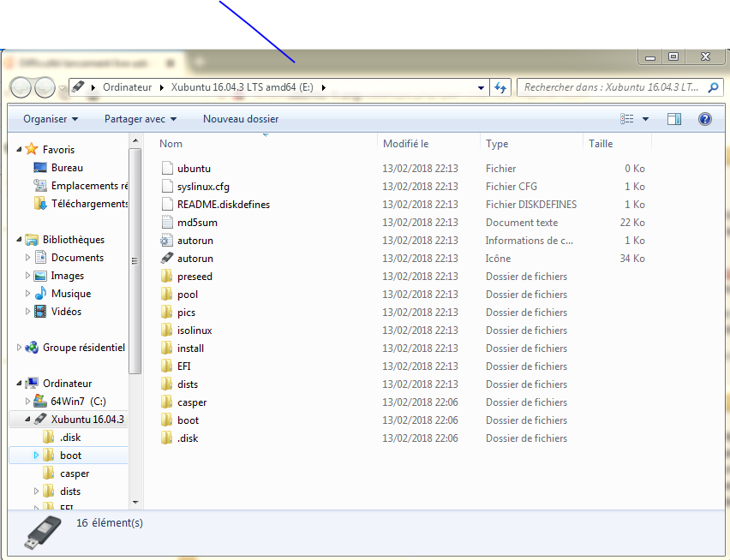
Task: Open Bureau in Favoris
Action: click(x=67, y=168)
